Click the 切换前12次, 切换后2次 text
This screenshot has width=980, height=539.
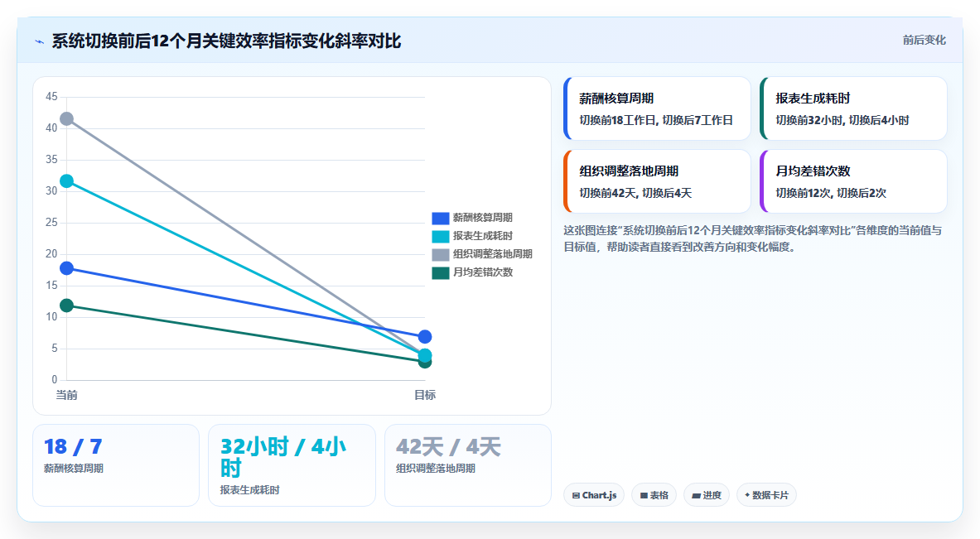pos(831,193)
